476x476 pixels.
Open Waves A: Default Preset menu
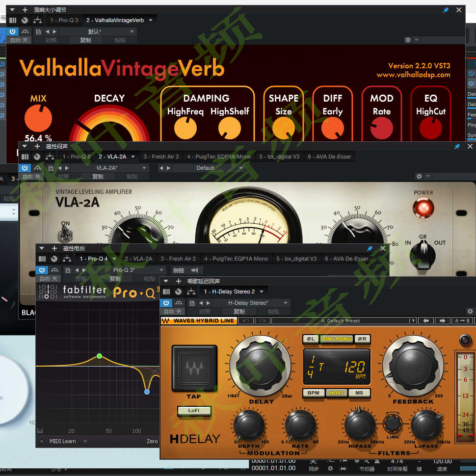(344, 320)
